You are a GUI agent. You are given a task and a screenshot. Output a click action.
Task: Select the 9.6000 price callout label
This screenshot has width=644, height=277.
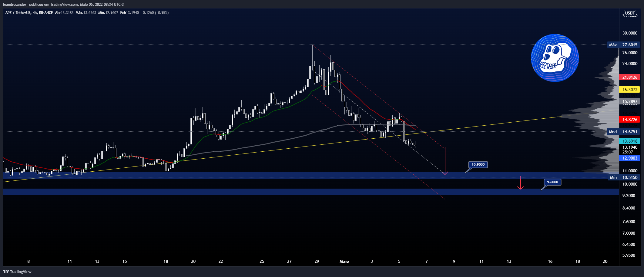coord(552,182)
